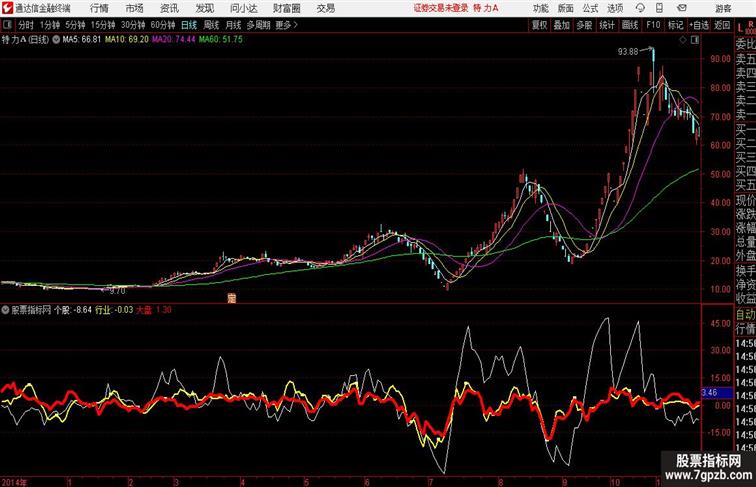Open the 公式 menu

(x=590, y=8)
